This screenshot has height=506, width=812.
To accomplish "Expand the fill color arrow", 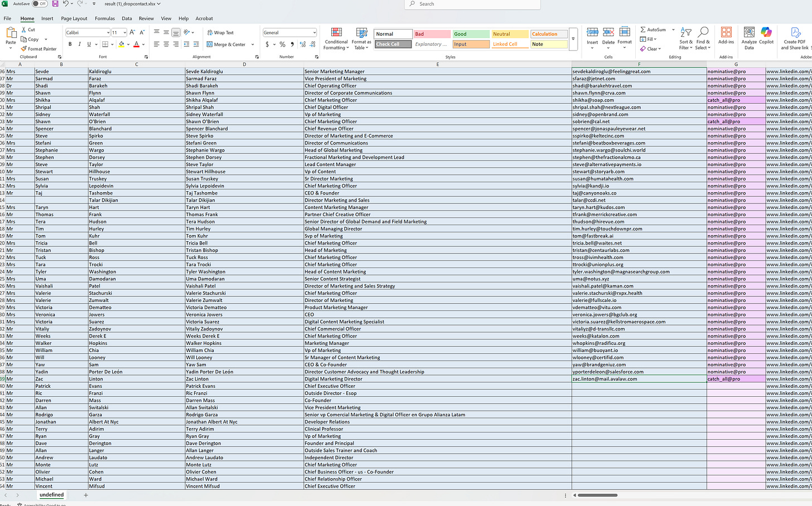I will pyautogui.click(x=128, y=45).
